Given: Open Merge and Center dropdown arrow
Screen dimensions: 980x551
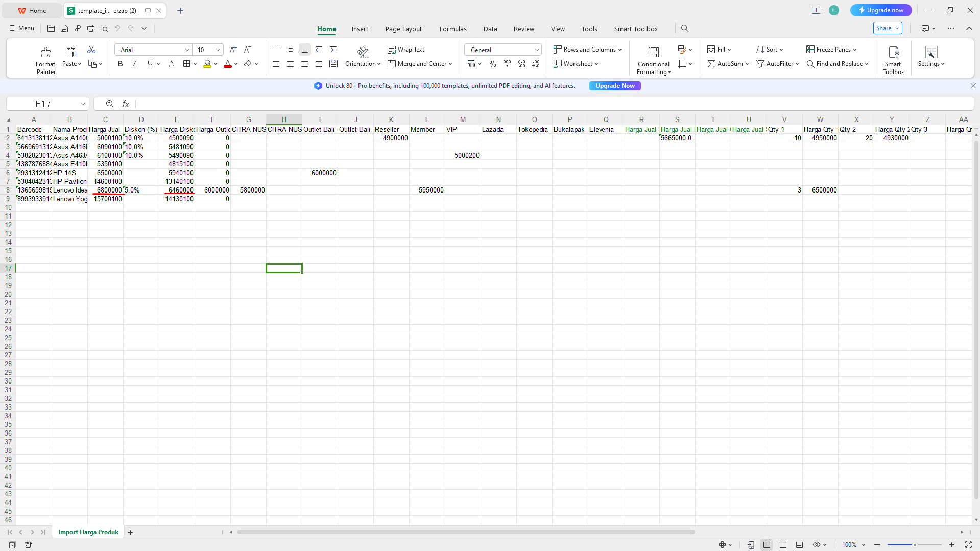Looking at the screenshot, I should click(450, 64).
